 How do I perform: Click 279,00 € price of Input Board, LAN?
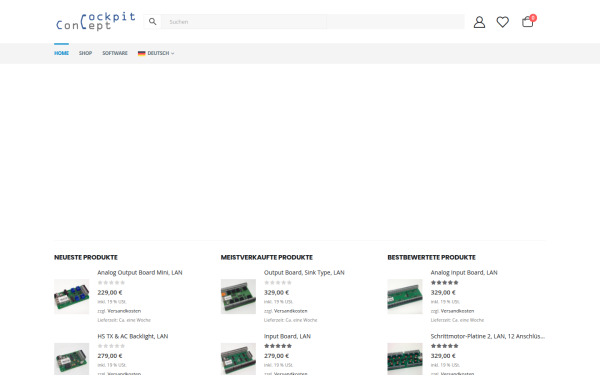coord(276,356)
